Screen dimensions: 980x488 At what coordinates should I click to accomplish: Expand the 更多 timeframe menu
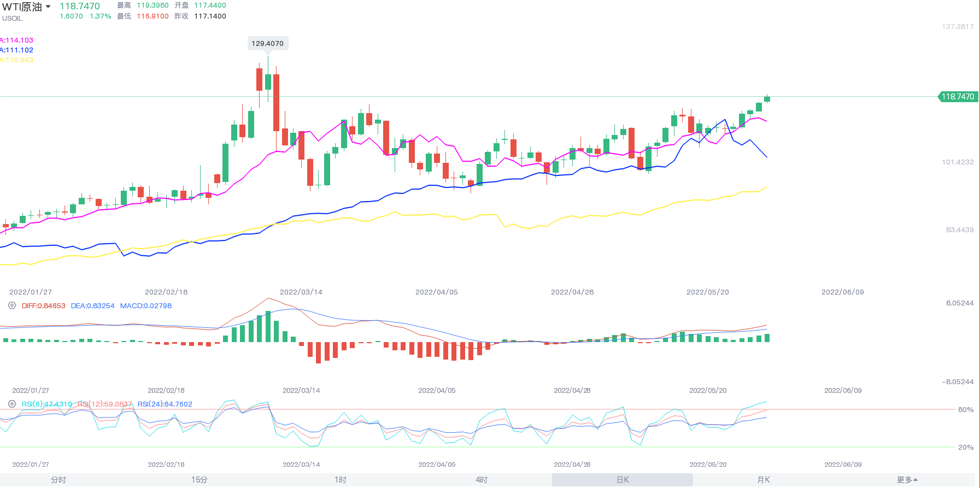tap(907, 480)
